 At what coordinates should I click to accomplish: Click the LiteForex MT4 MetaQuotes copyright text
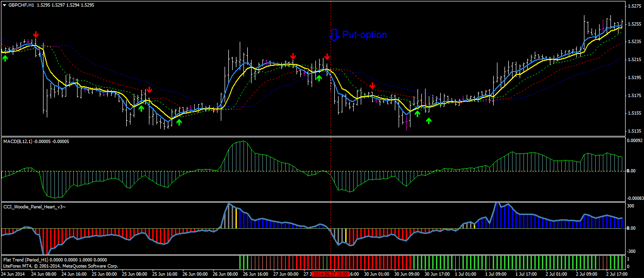pos(61,267)
